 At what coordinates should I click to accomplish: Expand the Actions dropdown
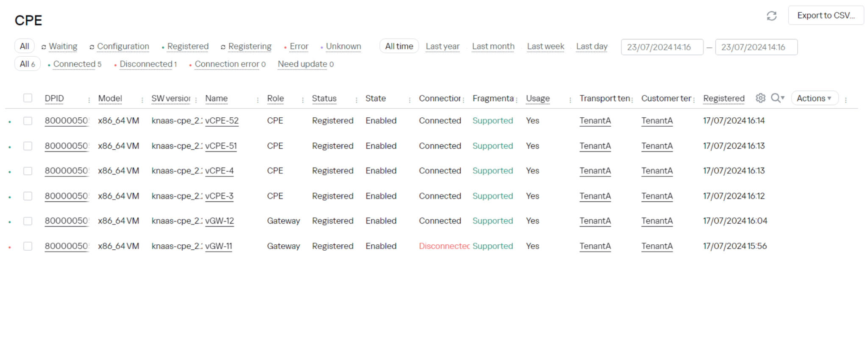click(x=814, y=98)
